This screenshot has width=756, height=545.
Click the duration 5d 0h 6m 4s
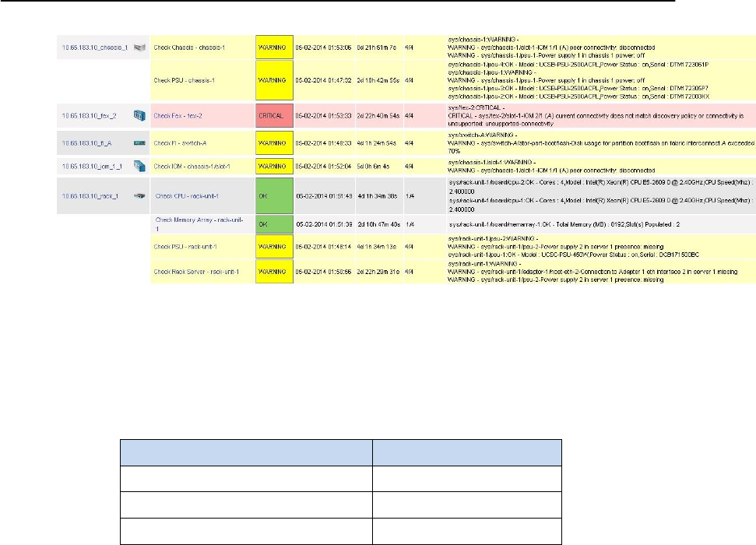click(373, 167)
